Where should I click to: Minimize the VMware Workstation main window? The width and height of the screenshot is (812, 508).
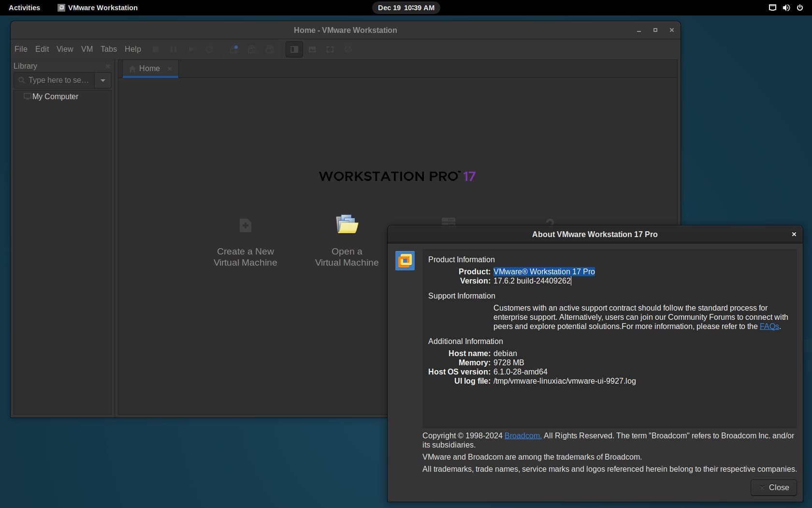point(639,30)
